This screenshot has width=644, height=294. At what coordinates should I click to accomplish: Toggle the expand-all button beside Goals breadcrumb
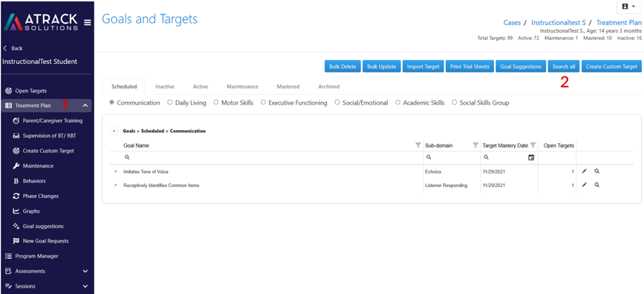point(114,131)
